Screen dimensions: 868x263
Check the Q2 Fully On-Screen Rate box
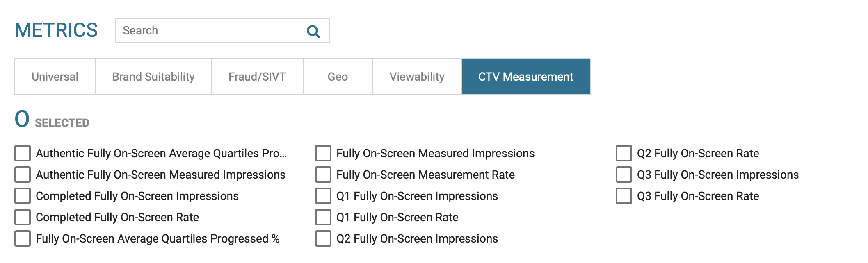[624, 153]
